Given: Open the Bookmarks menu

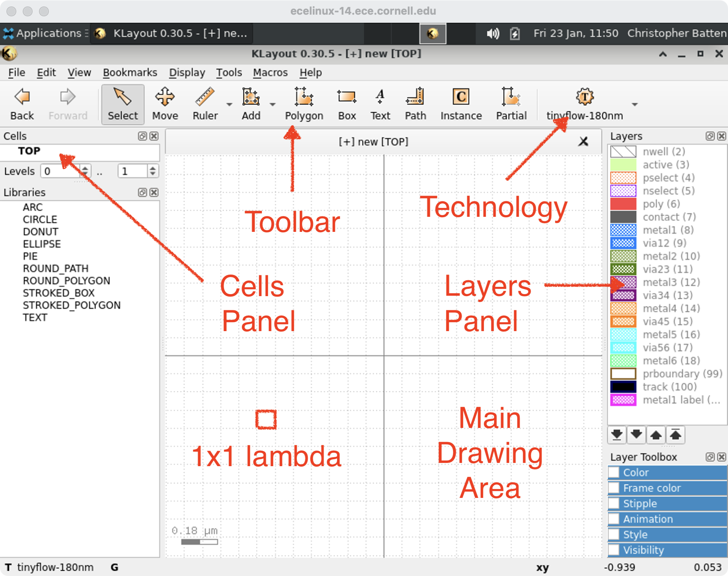Looking at the screenshot, I should point(130,72).
